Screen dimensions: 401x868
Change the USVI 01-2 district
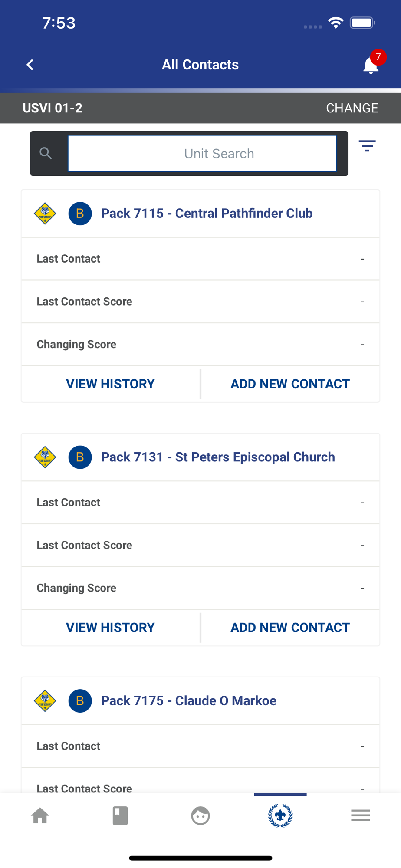click(x=352, y=108)
